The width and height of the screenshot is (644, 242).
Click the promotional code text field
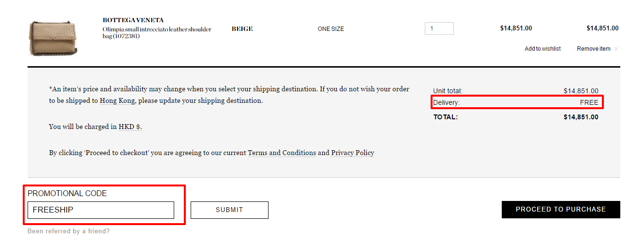[x=101, y=210]
